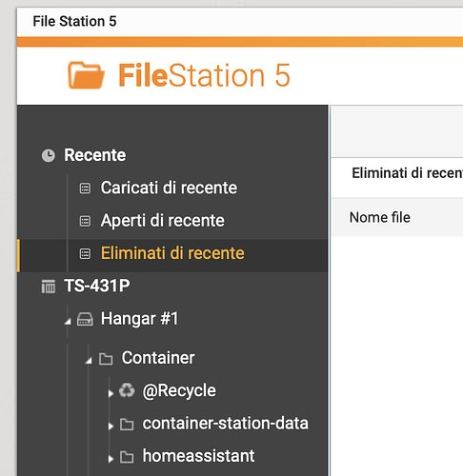Open the homeassistant folder
The height and width of the screenshot is (476, 463).
[198, 456]
